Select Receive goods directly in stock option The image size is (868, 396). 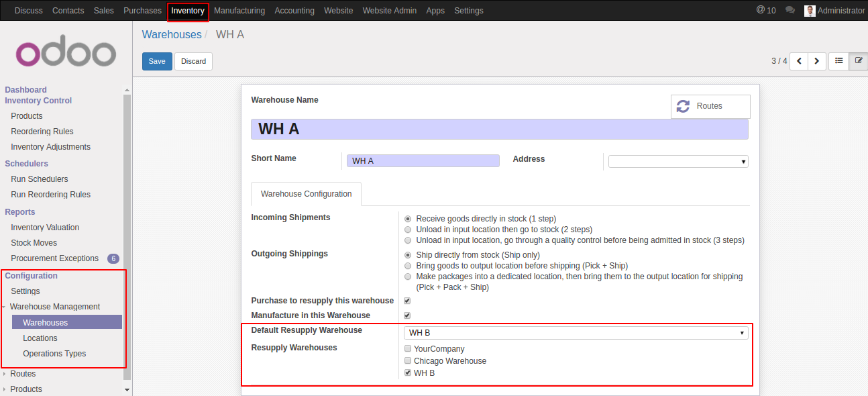pos(408,219)
